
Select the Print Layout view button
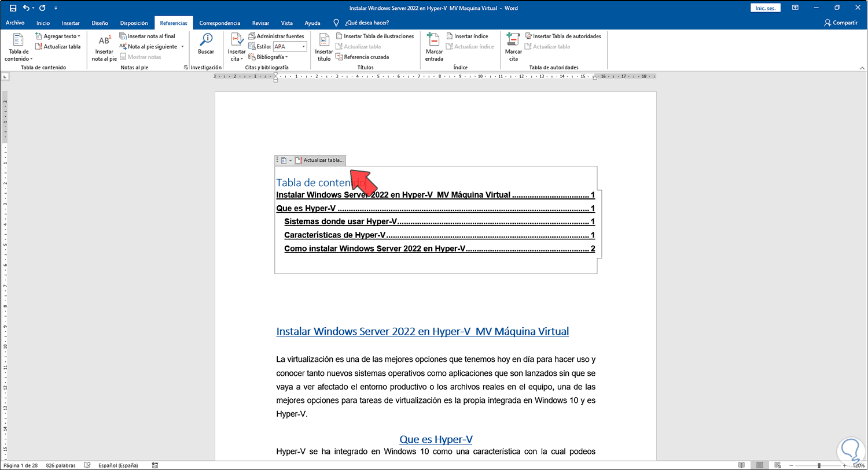tap(759, 465)
